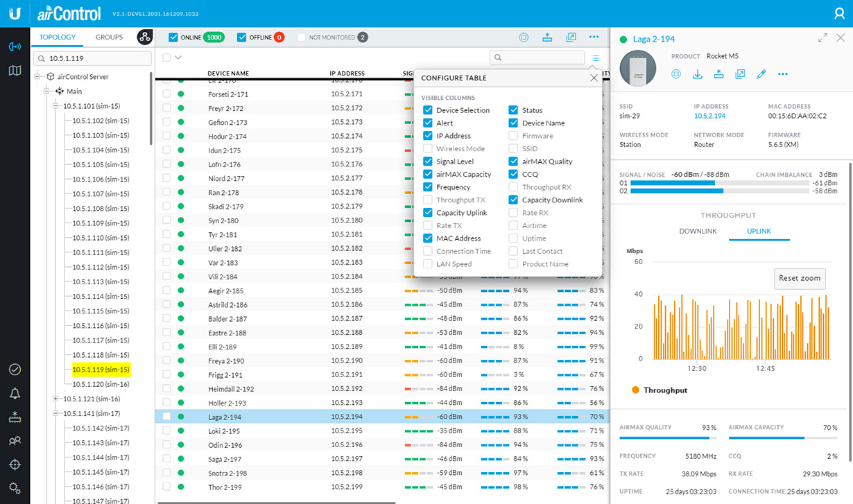This screenshot has height=504, width=853.
Task: Sort by the IP ADDRESS column header
Action: [347, 73]
